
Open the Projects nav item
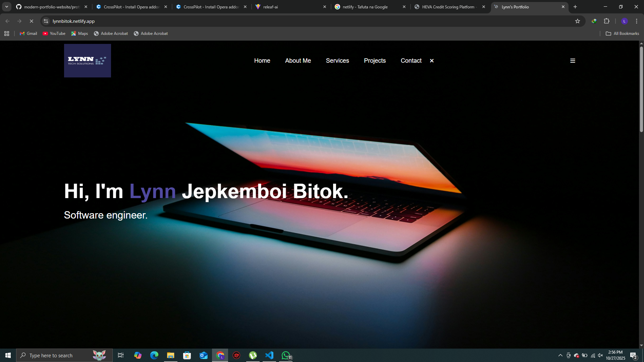click(x=375, y=61)
